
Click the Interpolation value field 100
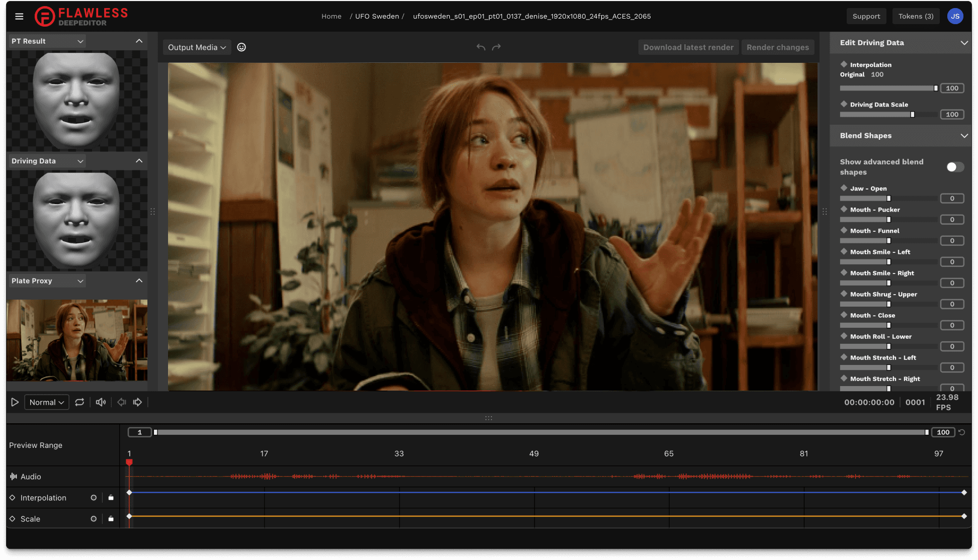(952, 88)
